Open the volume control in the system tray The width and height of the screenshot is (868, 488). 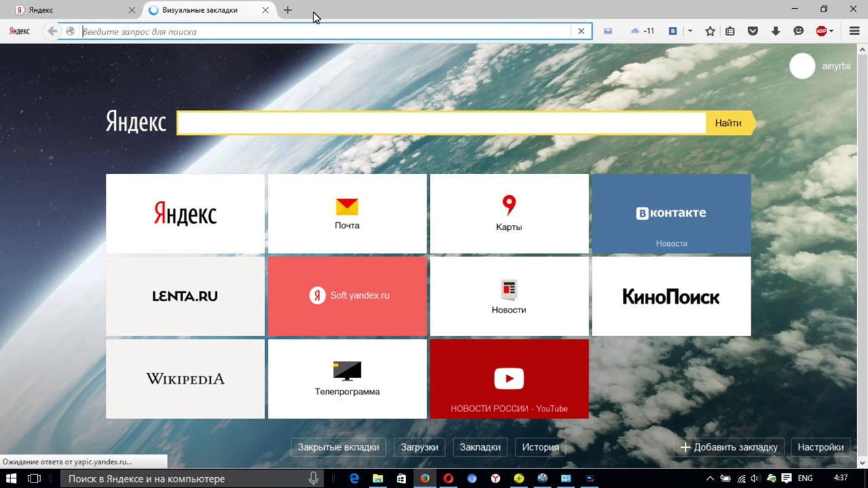[x=755, y=479]
